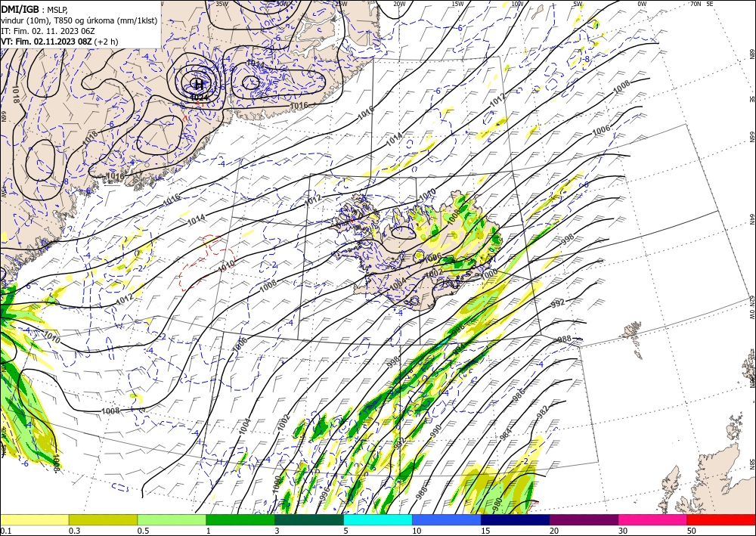
Task: Select the dark green 3 mm legend swatch
Action: 309,519
